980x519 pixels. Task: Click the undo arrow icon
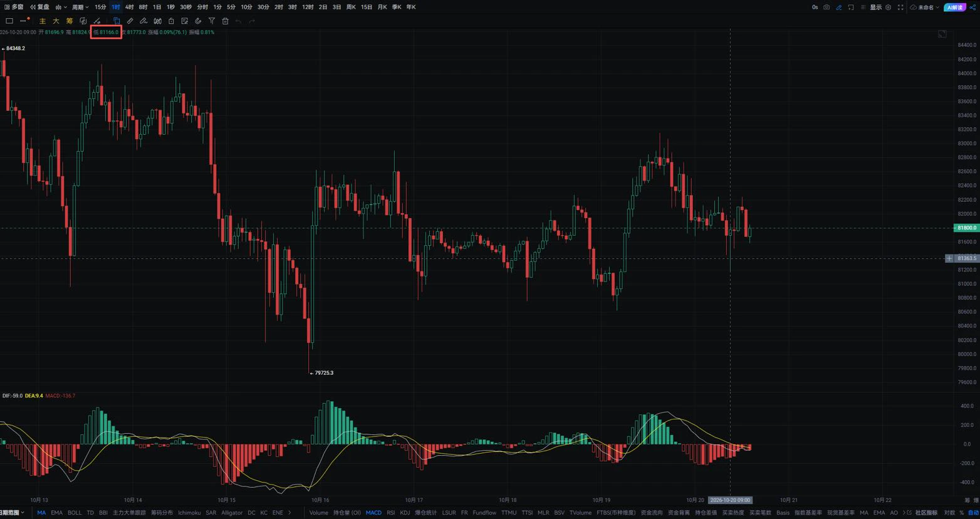[239, 21]
